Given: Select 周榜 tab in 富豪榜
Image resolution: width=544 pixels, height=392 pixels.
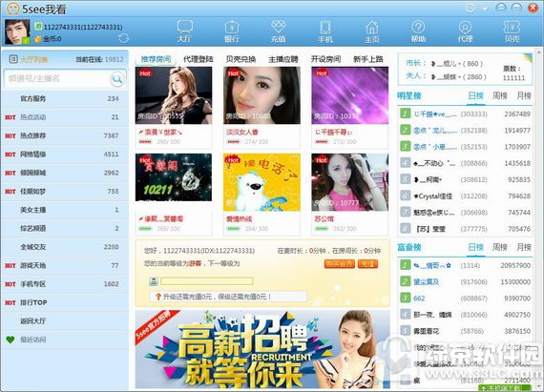Looking at the screenshot, I should click(500, 247).
